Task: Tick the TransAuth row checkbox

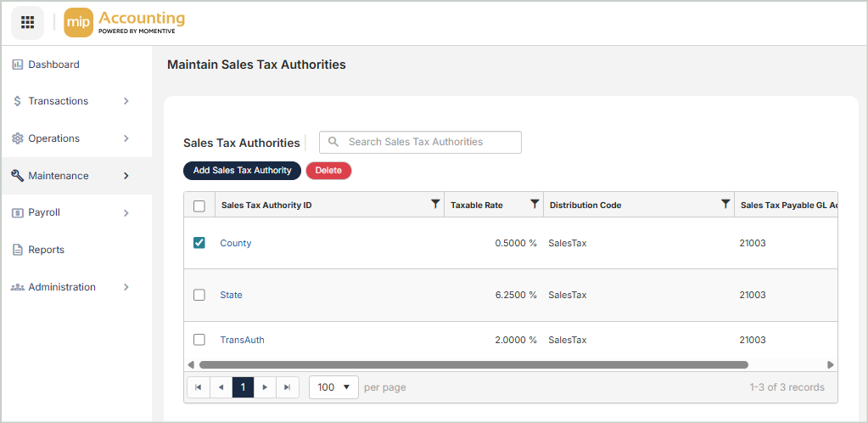Action: (x=199, y=340)
